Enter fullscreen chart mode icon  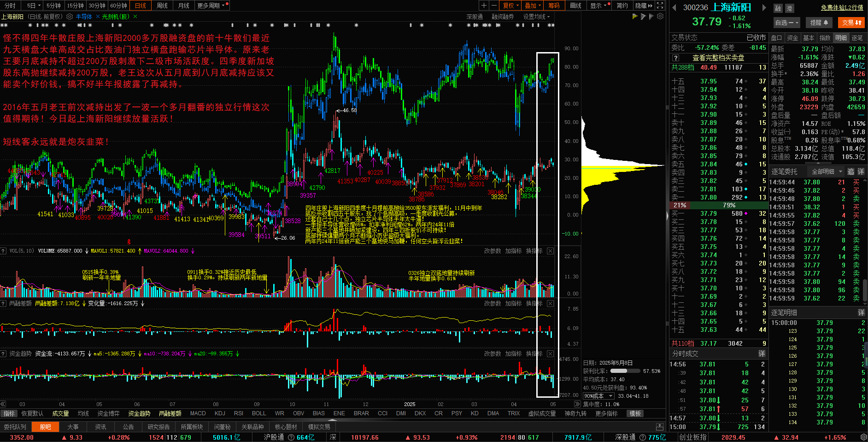[x=660, y=6]
